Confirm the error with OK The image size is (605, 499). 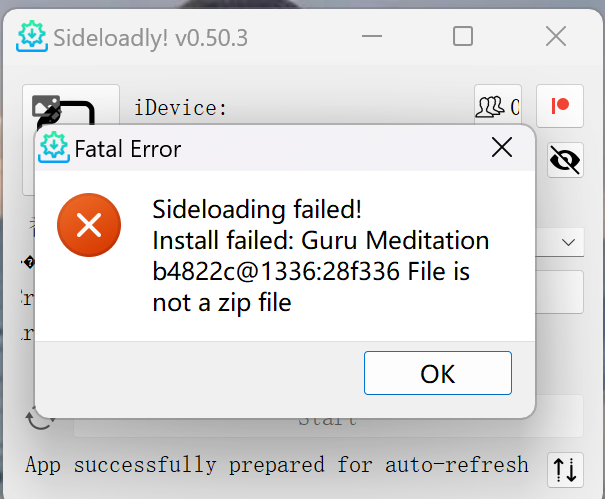point(437,374)
